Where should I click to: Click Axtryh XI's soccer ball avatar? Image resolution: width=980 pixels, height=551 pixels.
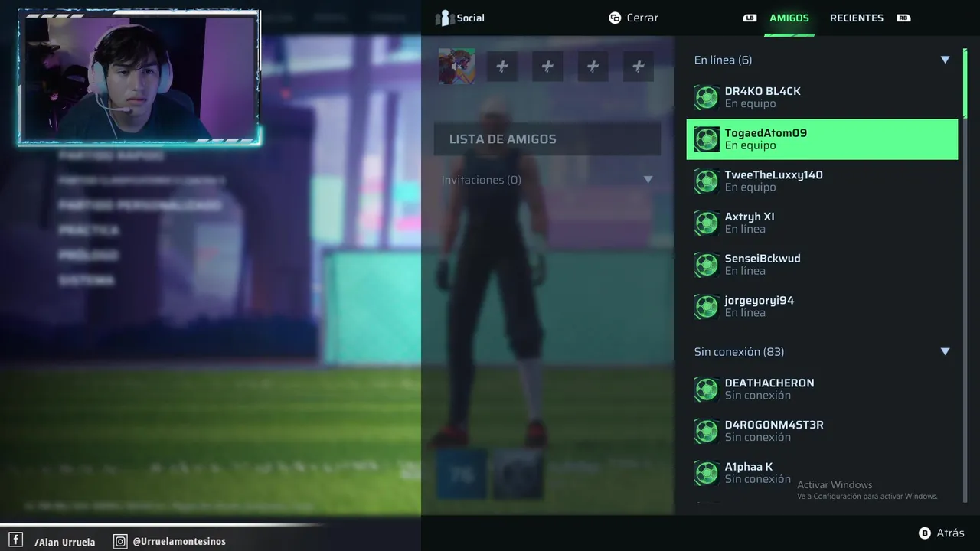click(706, 223)
